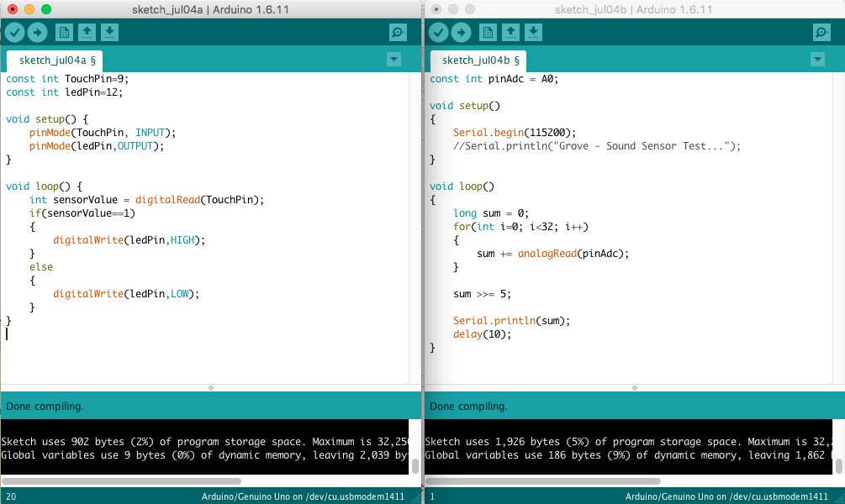845x504 pixels.
Task: Click 'sum += analogRead(pinAdc);' line
Action: pos(553,254)
